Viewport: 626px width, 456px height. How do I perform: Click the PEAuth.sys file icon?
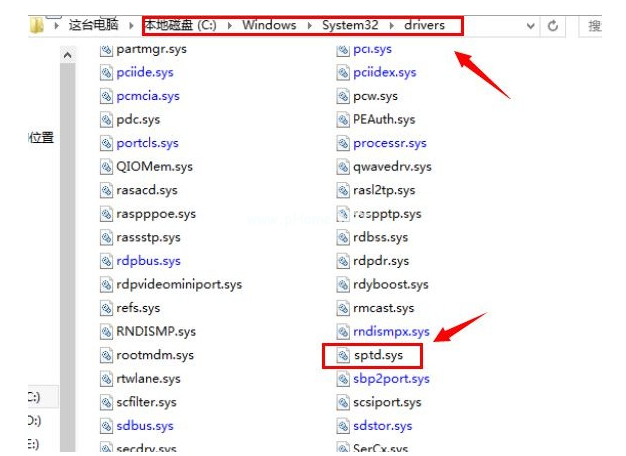click(x=343, y=120)
